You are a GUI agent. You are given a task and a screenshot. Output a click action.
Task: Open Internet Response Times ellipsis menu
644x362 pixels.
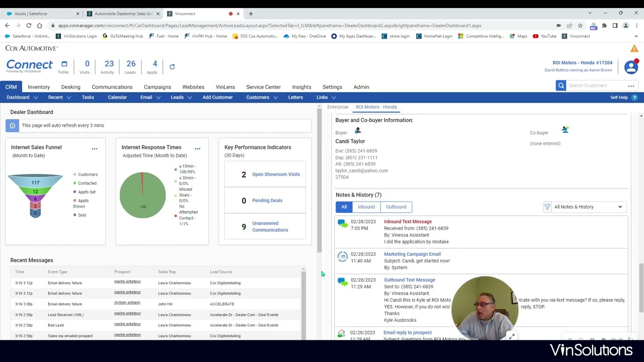pyautogui.click(x=197, y=148)
